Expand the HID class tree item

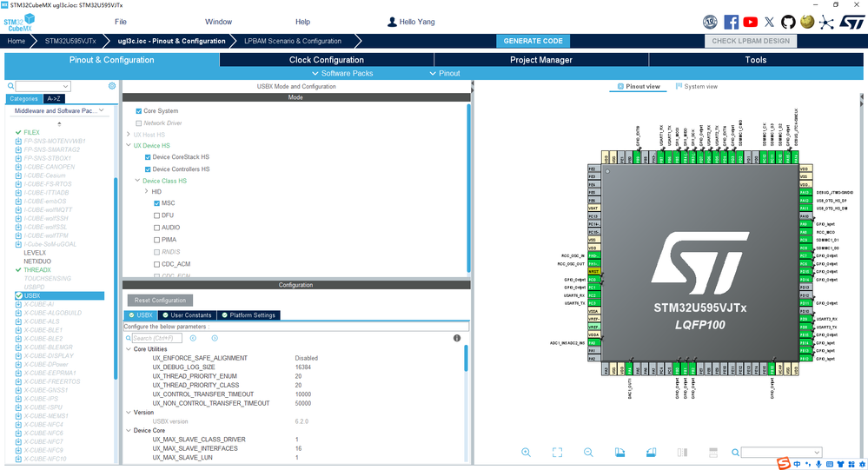coord(146,191)
